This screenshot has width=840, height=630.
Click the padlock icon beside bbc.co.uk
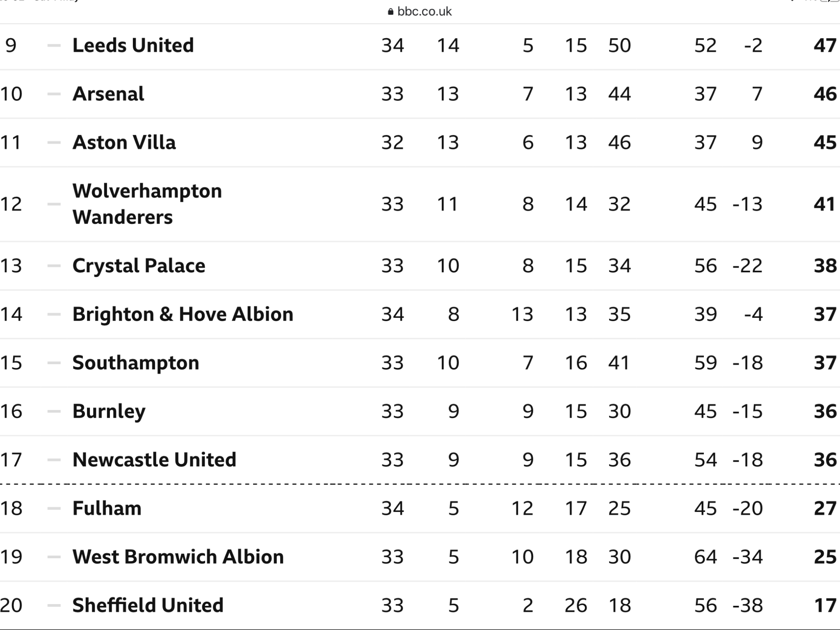(x=390, y=12)
